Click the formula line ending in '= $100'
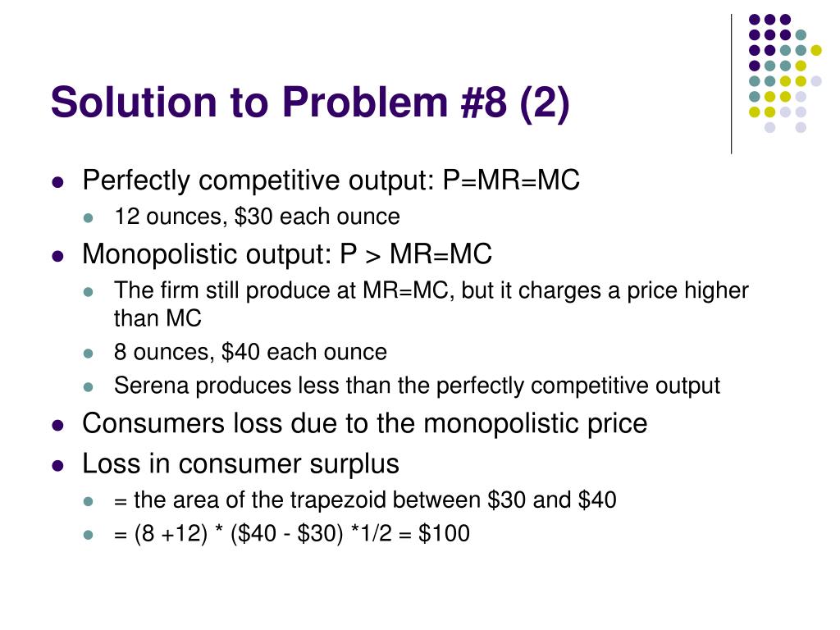This screenshot has width=840, height=630. click(292, 533)
